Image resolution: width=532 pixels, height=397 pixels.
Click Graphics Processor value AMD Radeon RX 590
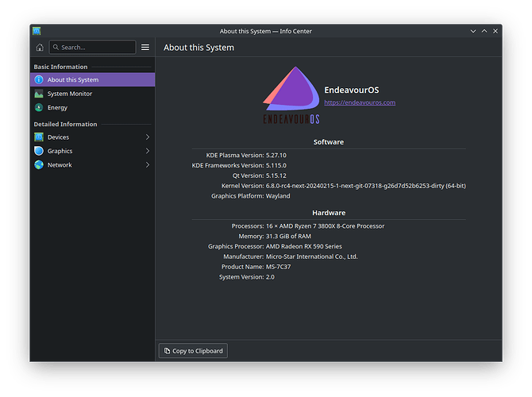click(304, 246)
